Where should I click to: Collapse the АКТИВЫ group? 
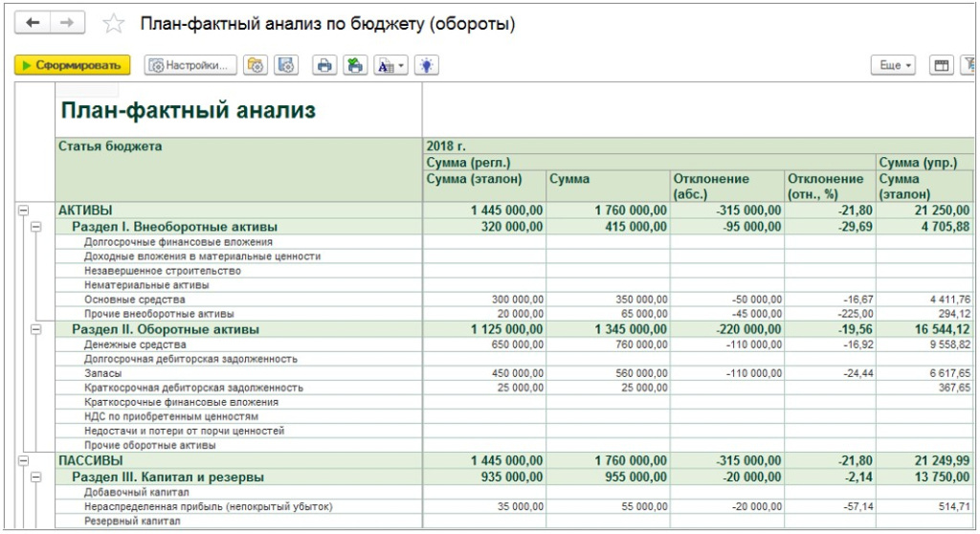(23, 211)
